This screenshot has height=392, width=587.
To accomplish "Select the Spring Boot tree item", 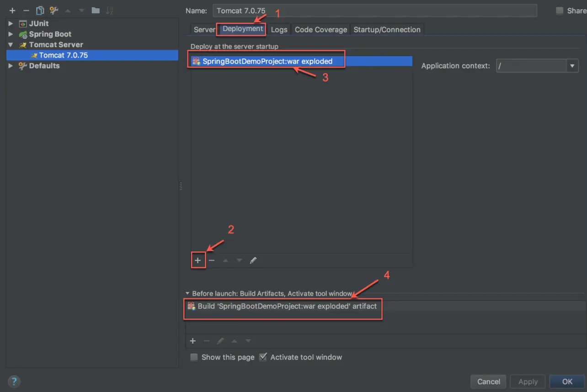I will click(50, 34).
